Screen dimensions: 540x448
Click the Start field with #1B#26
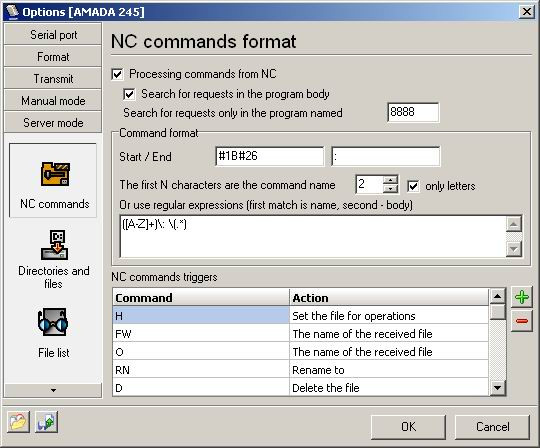pos(270,156)
